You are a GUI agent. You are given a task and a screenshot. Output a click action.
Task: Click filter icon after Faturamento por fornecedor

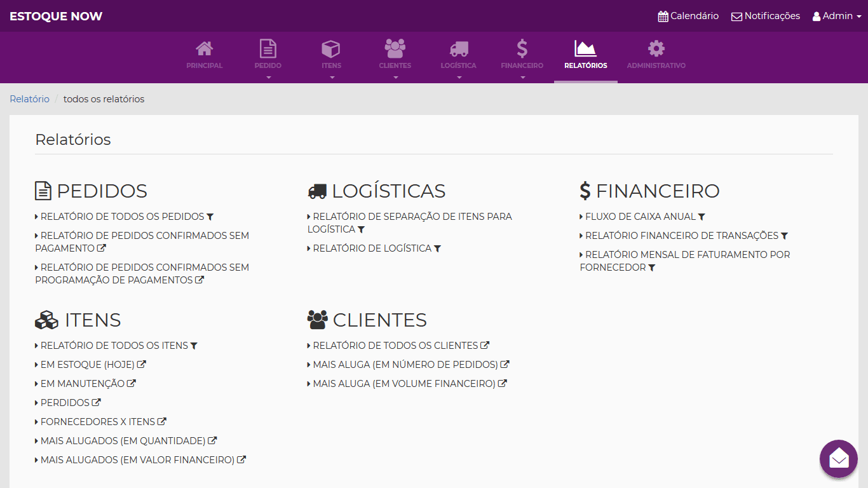[x=651, y=268]
